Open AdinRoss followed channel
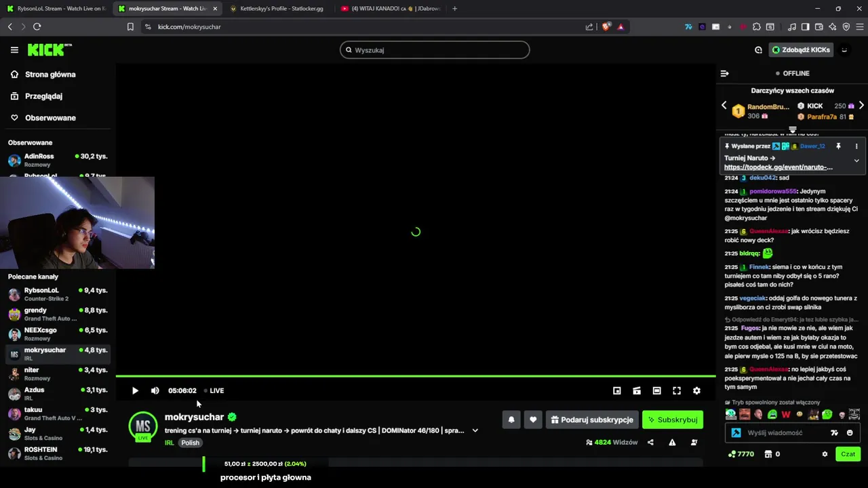The height and width of the screenshot is (488, 868). pyautogui.click(x=58, y=160)
